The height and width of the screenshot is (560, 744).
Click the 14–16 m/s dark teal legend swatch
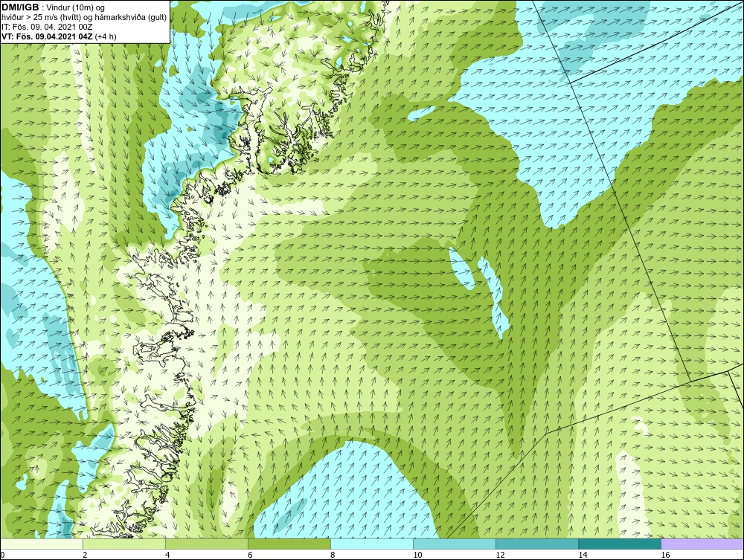(620, 544)
